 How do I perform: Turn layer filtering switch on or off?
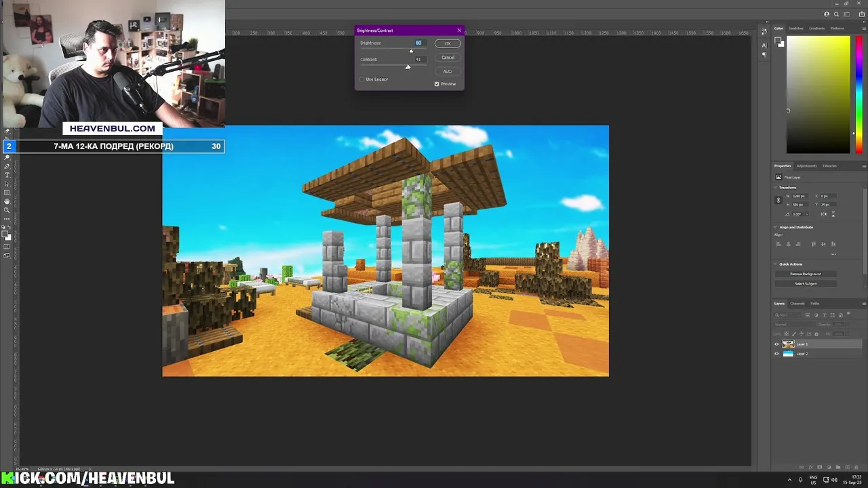pyautogui.click(x=848, y=313)
